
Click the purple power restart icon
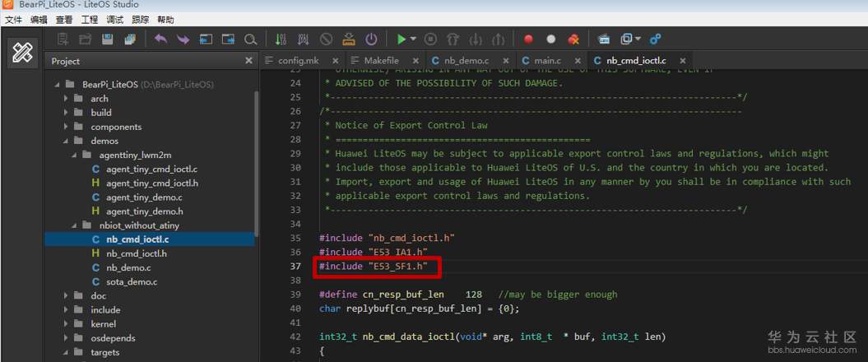click(371, 39)
